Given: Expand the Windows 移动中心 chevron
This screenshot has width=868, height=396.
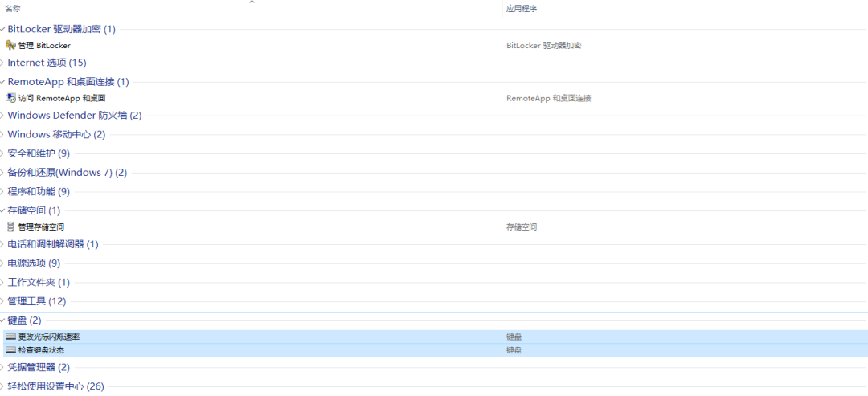Looking at the screenshot, I should 2,134.
